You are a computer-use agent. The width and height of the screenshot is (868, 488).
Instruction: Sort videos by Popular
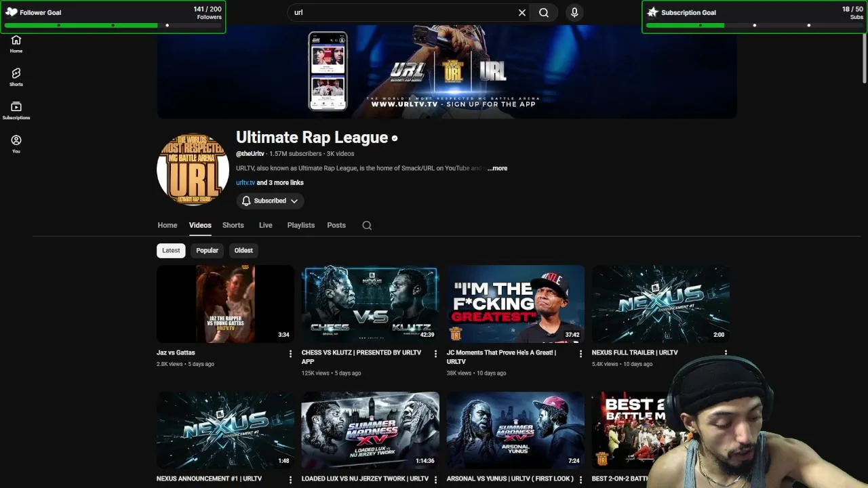[x=207, y=250]
